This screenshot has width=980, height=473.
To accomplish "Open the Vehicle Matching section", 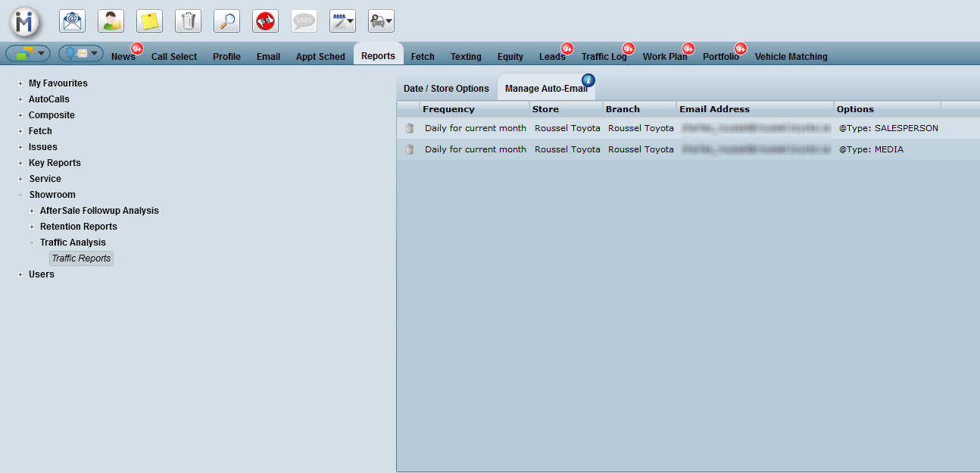I will coord(791,57).
